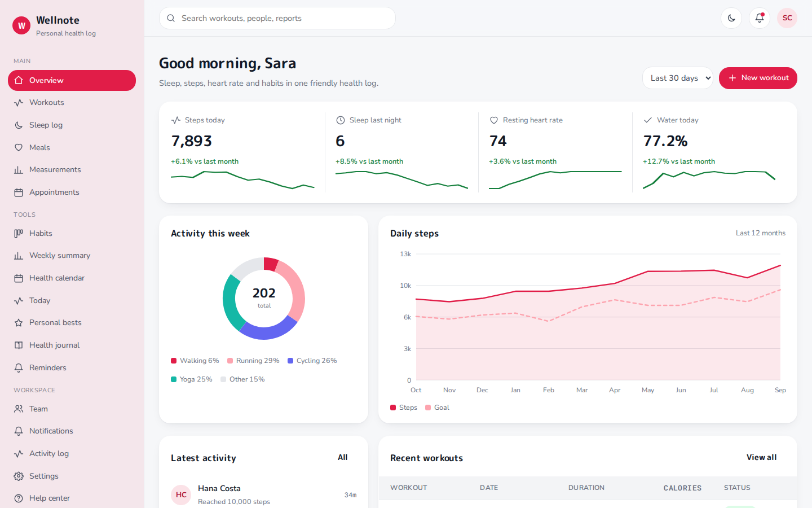Click the Wellnote logo icon
Screen dimensions: 812x508
(21, 25)
